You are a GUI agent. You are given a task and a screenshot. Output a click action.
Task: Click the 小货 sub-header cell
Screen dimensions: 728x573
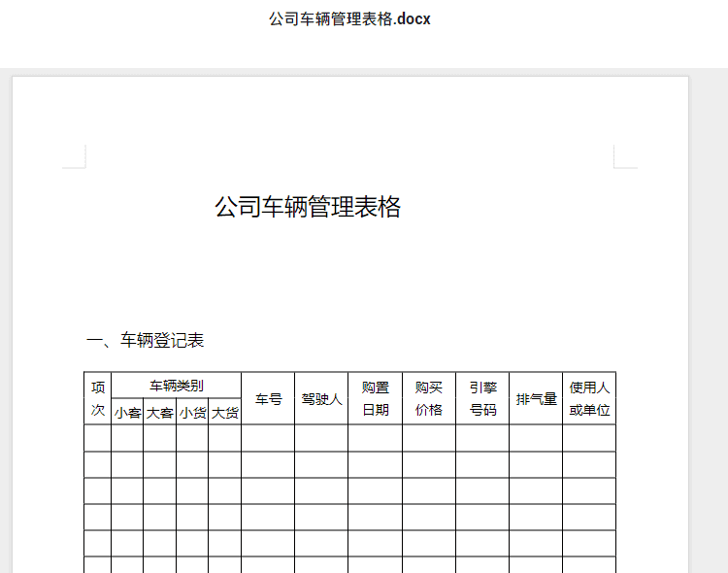point(192,412)
